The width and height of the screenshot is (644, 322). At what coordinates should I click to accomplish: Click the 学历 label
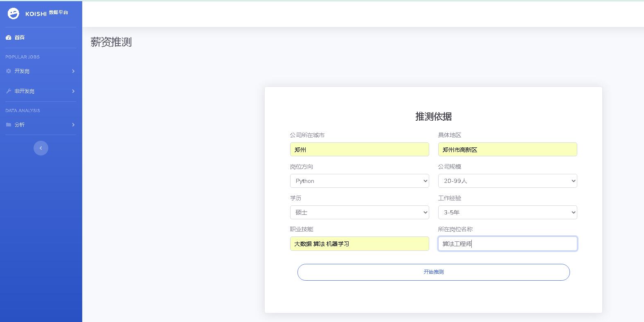(x=296, y=198)
